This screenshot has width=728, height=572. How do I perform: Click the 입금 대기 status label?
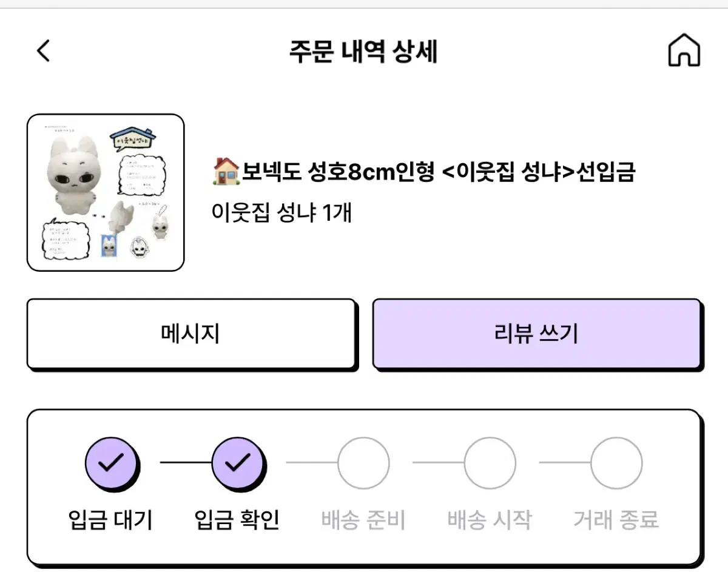coord(110,520)
